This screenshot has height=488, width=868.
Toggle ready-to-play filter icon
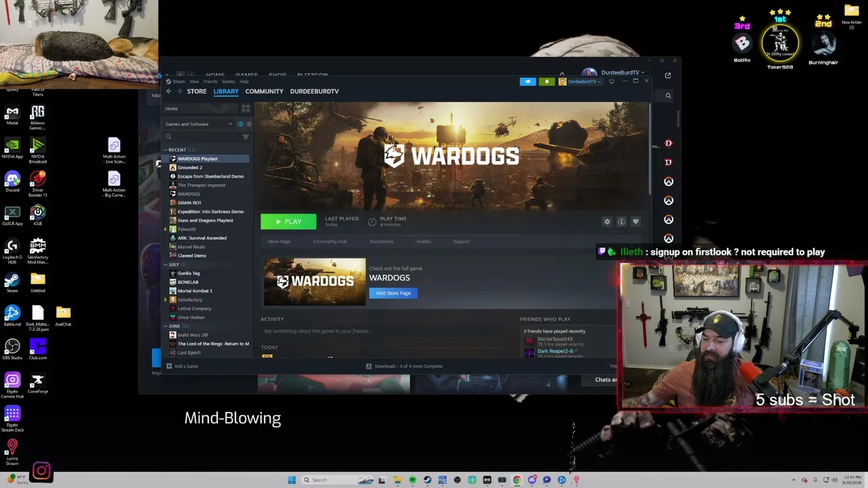[249, 124]
